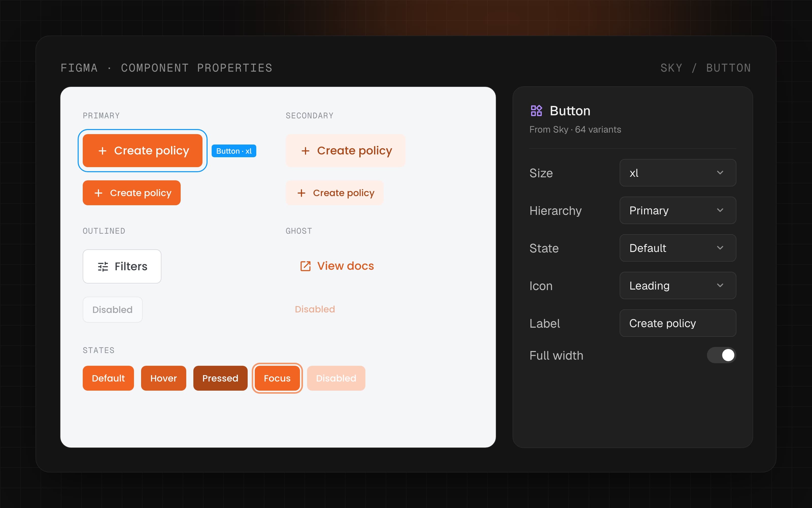Click the State property label
The width and height of the screenshot is (812, 508).
click(x=544, y=248)
